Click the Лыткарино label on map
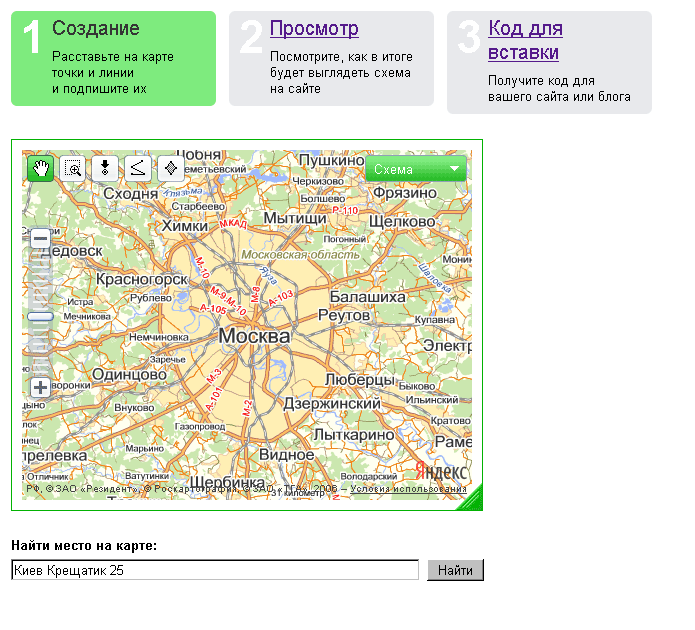Viewport: 695px width, 630px height. click(354, 435)
